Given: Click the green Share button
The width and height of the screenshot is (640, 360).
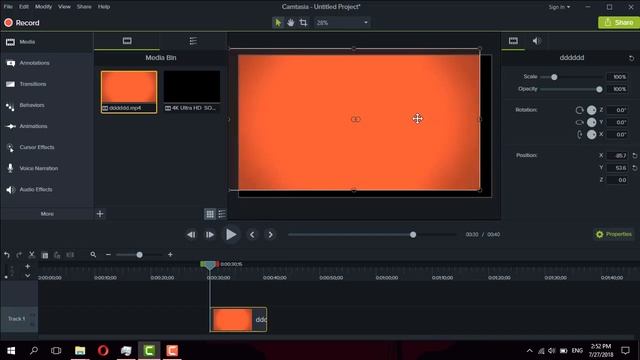Looking at the screenshot, I should (x=619, y=22).
